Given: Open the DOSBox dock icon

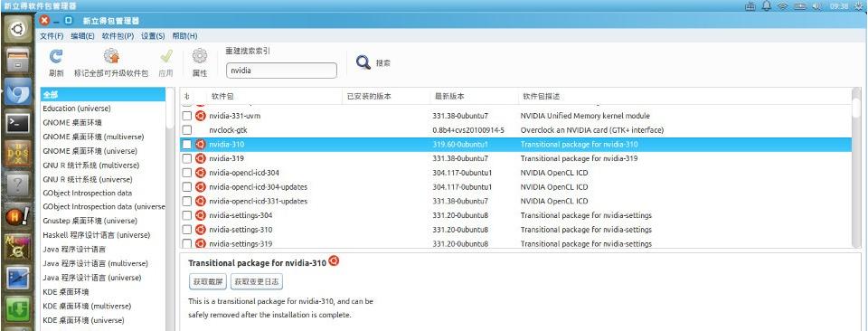Looking at the screenshot, I should click(x=18, y=154).
